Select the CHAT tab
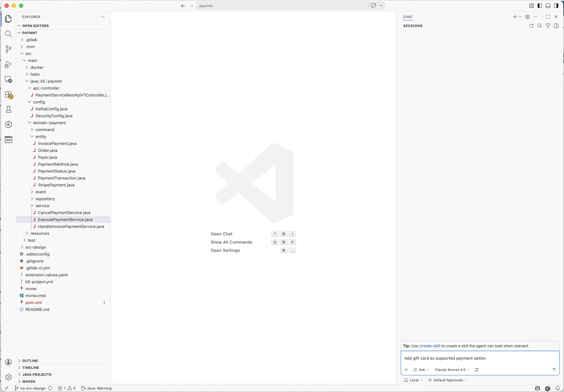 click(408, 17)
